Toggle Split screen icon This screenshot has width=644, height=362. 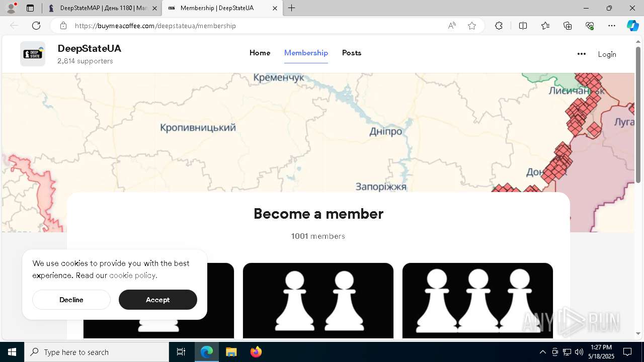[x=523, y=26]
